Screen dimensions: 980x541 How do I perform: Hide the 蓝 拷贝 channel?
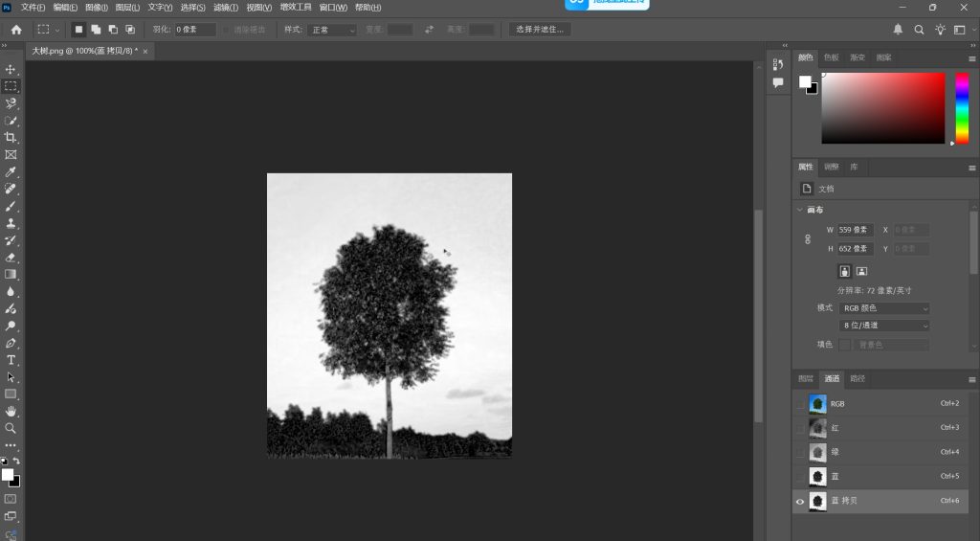(800, 501)
